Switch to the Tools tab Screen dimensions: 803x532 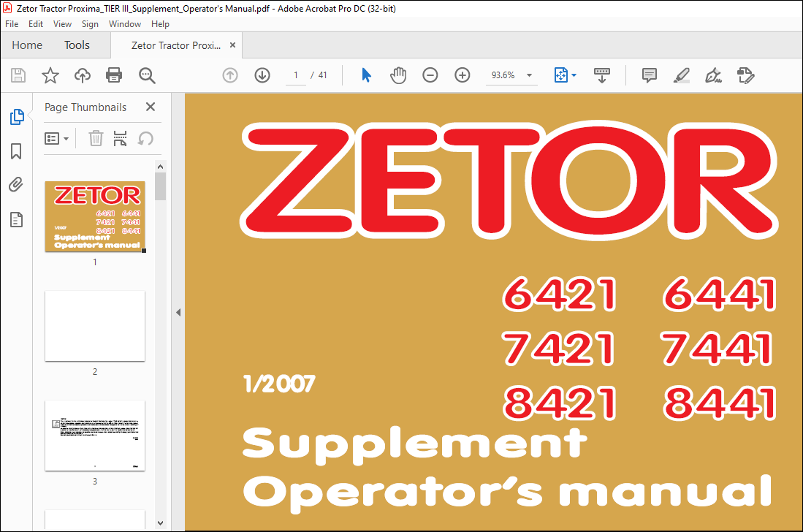(x=77, y=45)
